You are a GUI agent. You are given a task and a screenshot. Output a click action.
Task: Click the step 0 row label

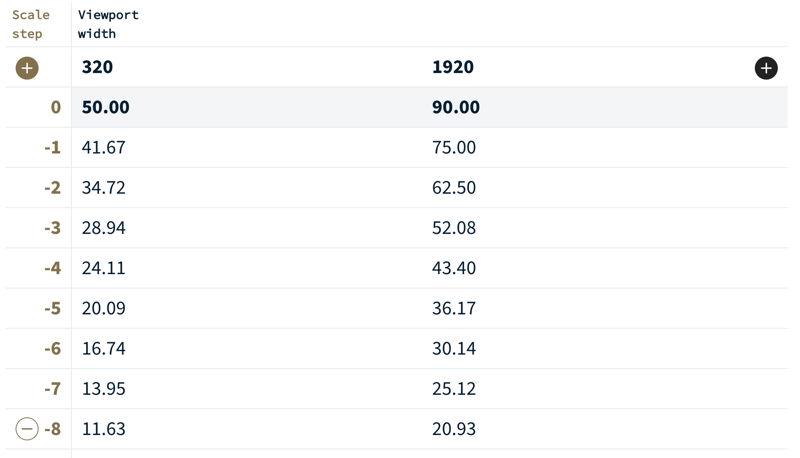pyautogui.click(x=55, y=107)
